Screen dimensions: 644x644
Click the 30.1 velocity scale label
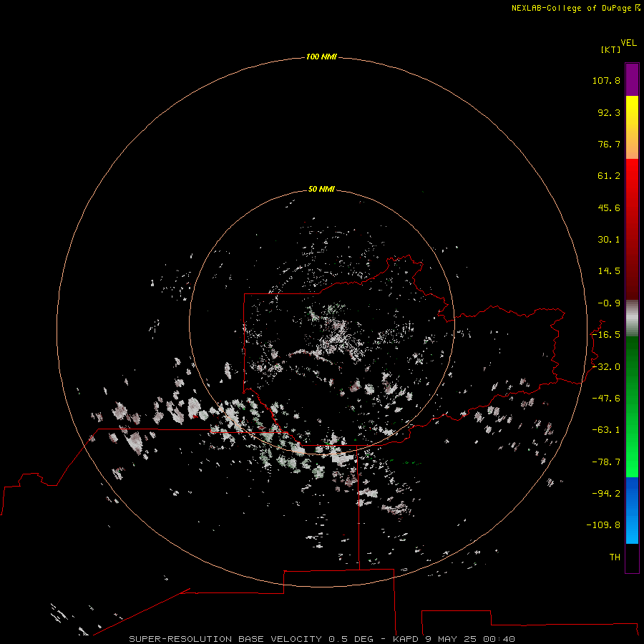pos(609,240)
